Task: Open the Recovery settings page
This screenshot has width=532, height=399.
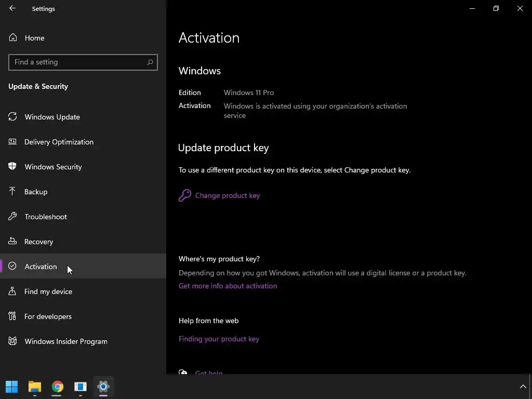Action: (x=83, y=242)
